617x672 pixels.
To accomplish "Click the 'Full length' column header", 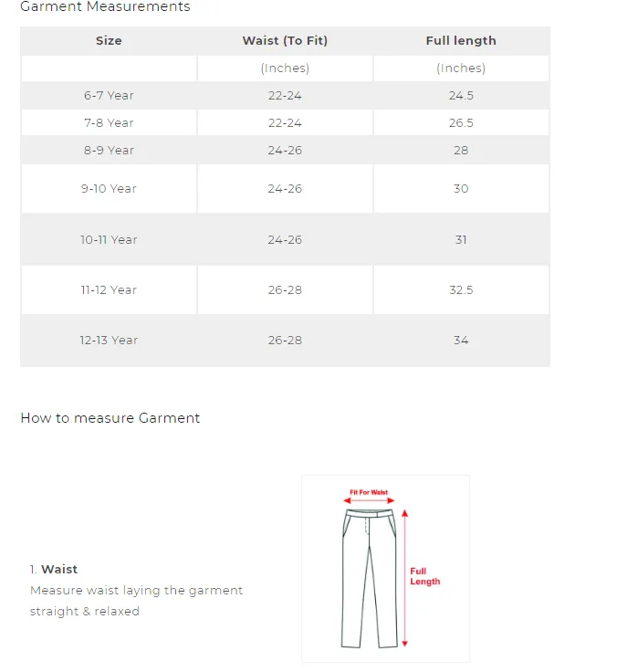I will click(x=461, y=41).
